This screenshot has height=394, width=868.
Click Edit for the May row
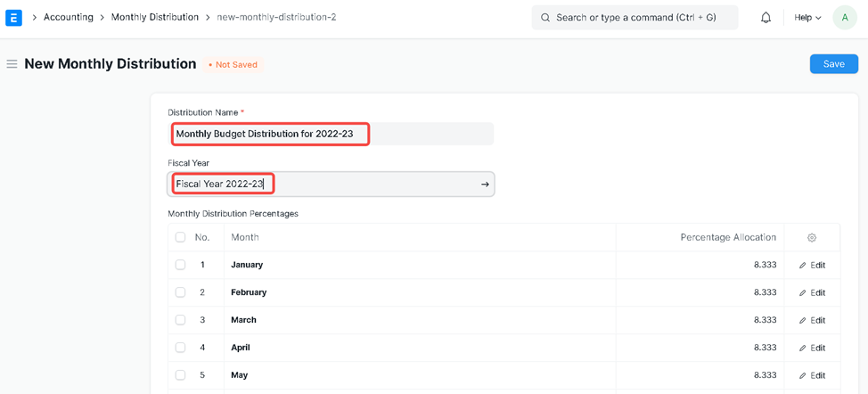coord(812,375)
